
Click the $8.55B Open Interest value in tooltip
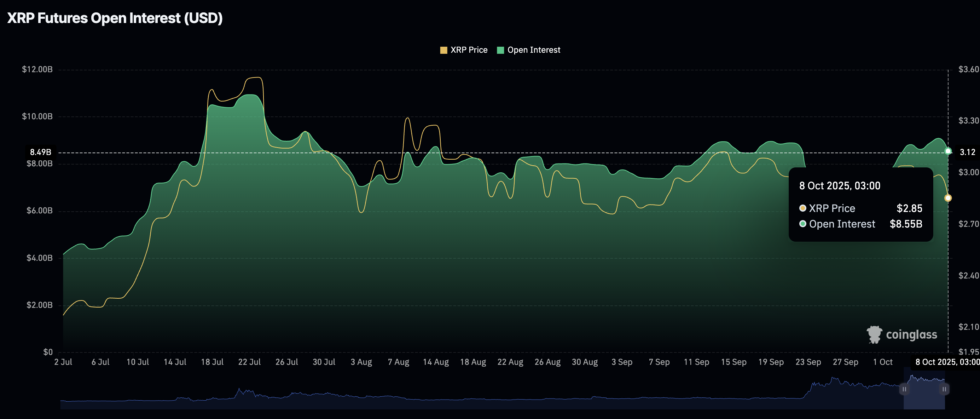click(x=907, y=224)
